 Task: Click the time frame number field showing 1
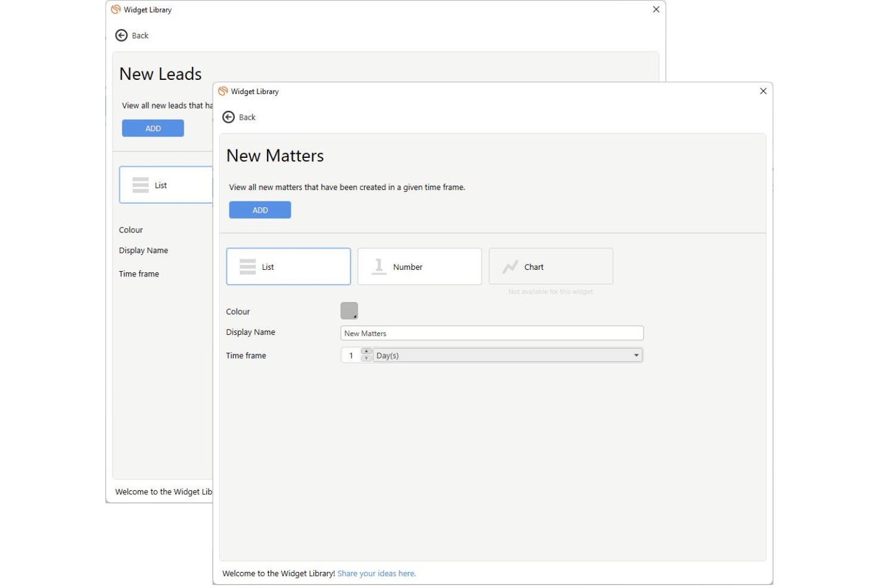click(x=352, y=356)
